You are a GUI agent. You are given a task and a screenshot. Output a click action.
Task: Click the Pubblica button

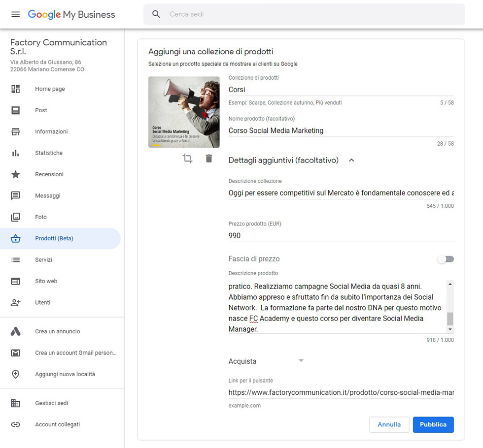click(433, 424)
